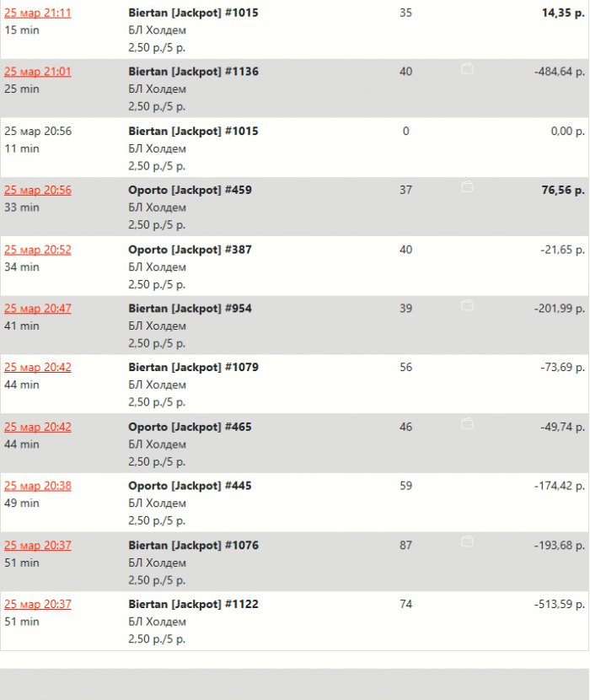Open date link for Oporto #459 session

[38, 190]
